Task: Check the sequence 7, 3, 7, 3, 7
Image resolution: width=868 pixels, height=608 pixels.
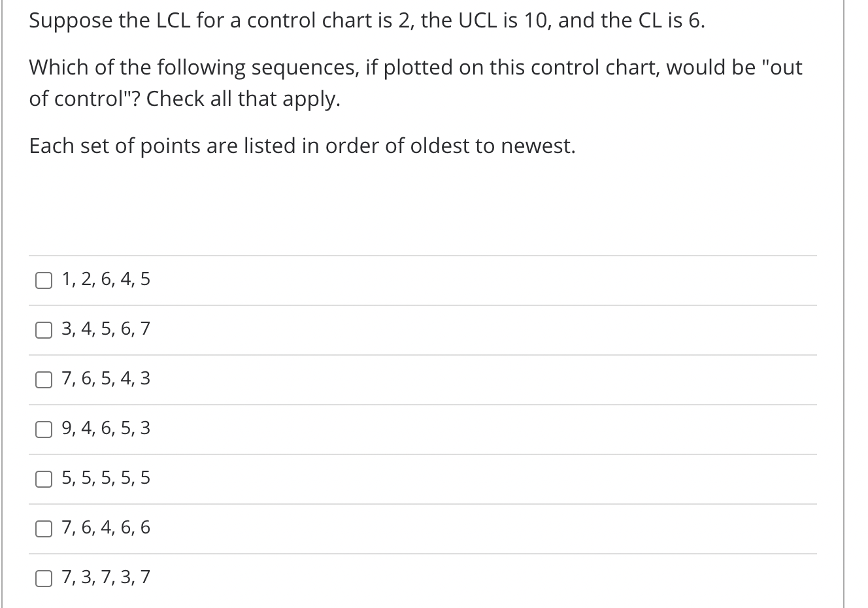Action: pyautogui.click(x=43, y=578)
